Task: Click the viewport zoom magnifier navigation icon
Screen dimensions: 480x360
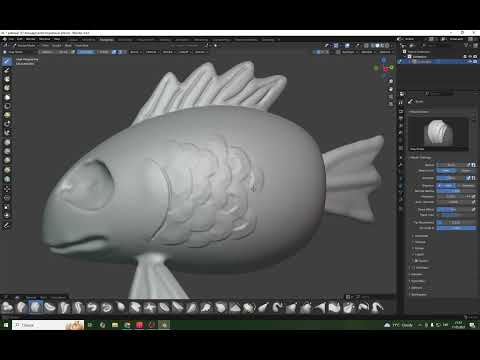Action: point(391,81)
